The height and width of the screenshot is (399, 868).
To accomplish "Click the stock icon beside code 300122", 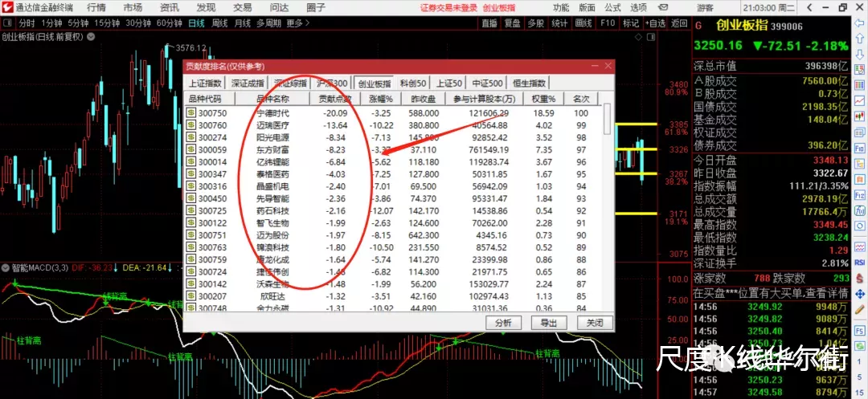I will pyautogui.click(x=191, y=222).
